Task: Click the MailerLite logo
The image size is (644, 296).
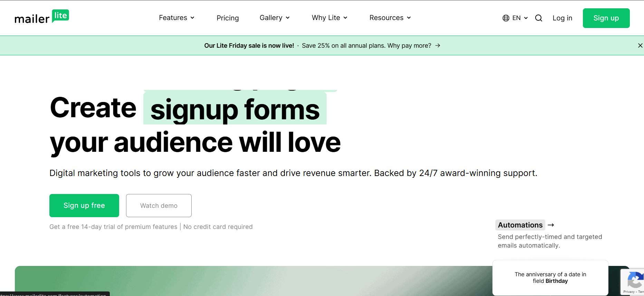Action: (x=42, y=17)
